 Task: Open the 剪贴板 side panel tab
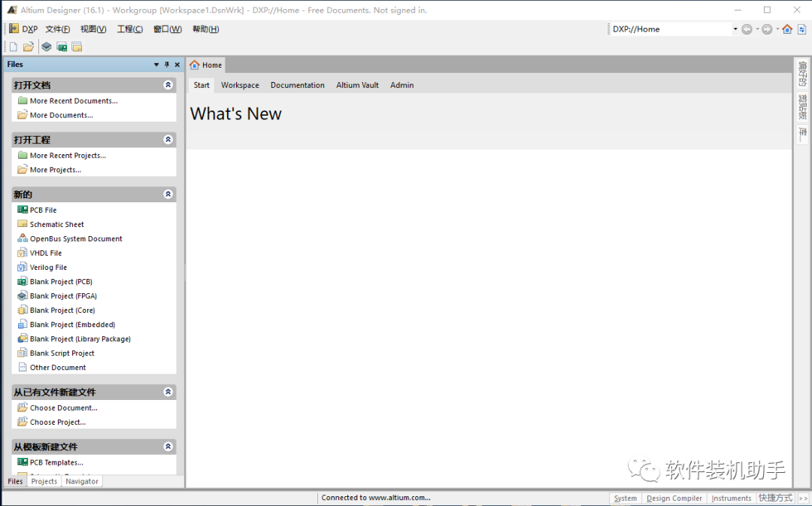pos(802,108)
